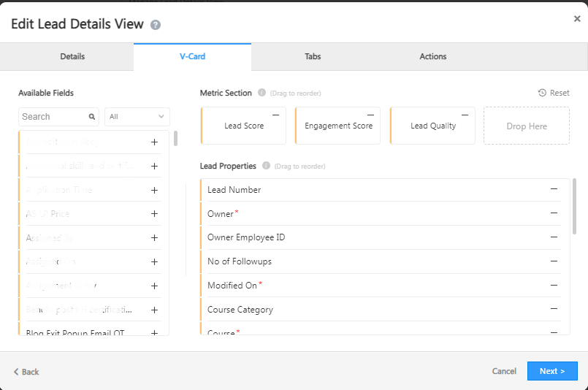Screen dimensions: 588x390
Task: Remove Lead Score from Metric Section
Action: tap(275, 115)
